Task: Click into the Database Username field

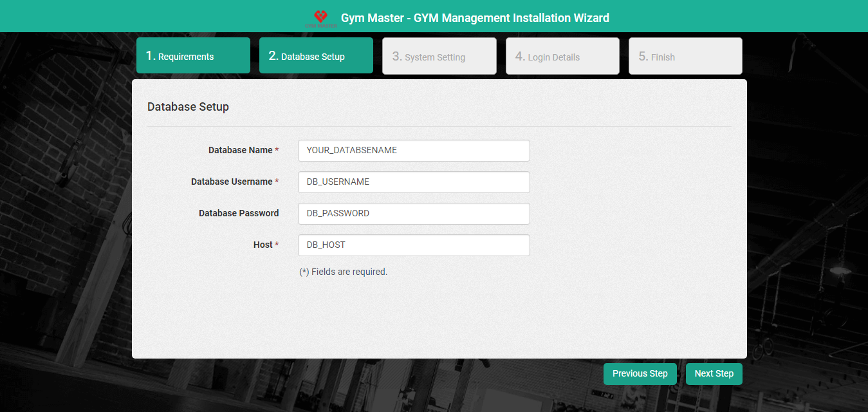Action: pos(414,182)
